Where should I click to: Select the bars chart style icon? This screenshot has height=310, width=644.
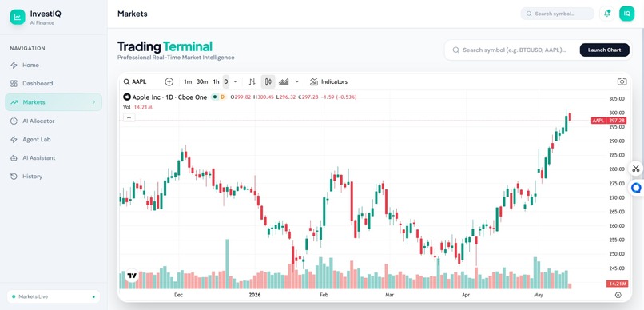pyautogui.click(x=252, y=81)
